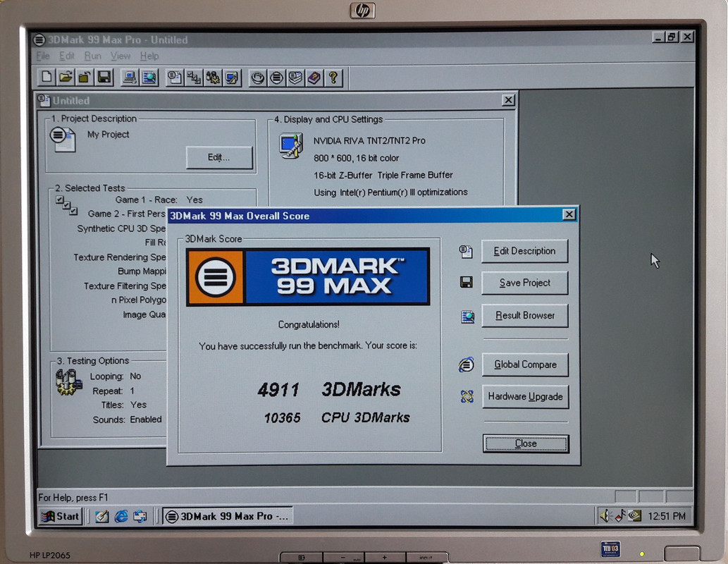Click the selected tests checkboxes toolbar icon

click(194, 77)
